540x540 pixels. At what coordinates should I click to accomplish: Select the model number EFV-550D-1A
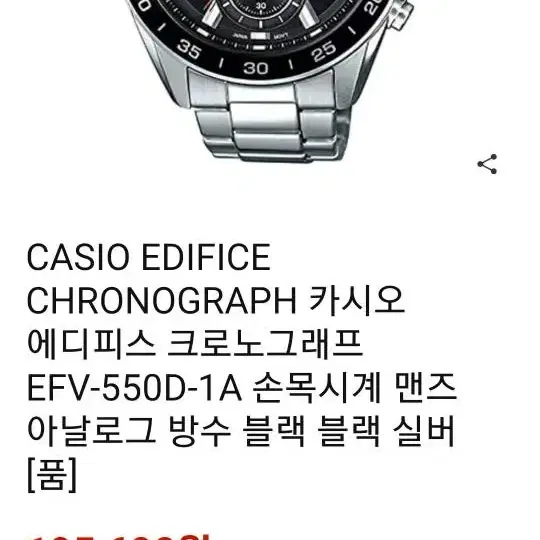pyautogui.click(x=134, y=388)
